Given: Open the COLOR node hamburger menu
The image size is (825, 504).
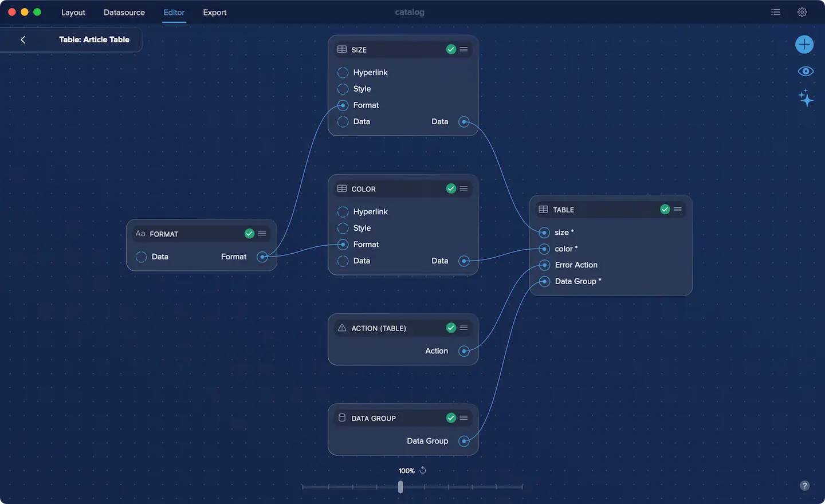Looking at the screenshot, I should [x=464, y=188].
